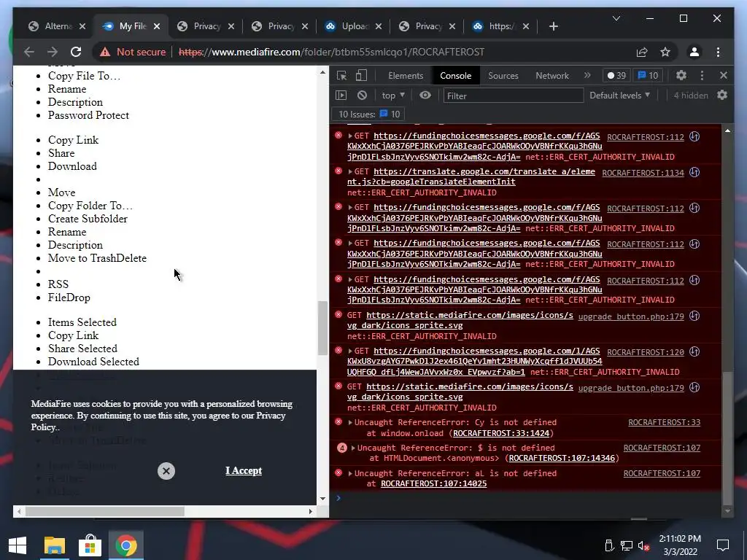The image size is (747, 560).
Task: Close the DevTools panel
Action: (x=723, y=75)
